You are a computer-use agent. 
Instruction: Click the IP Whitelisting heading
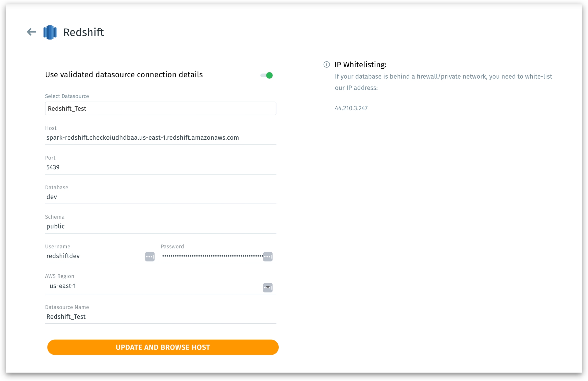point(360,65)
